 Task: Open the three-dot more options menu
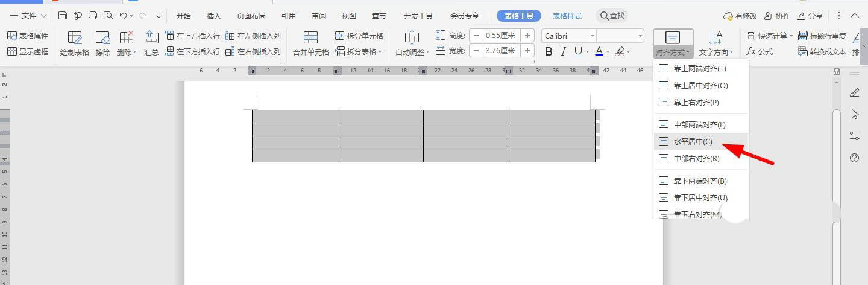pos(839,16)
